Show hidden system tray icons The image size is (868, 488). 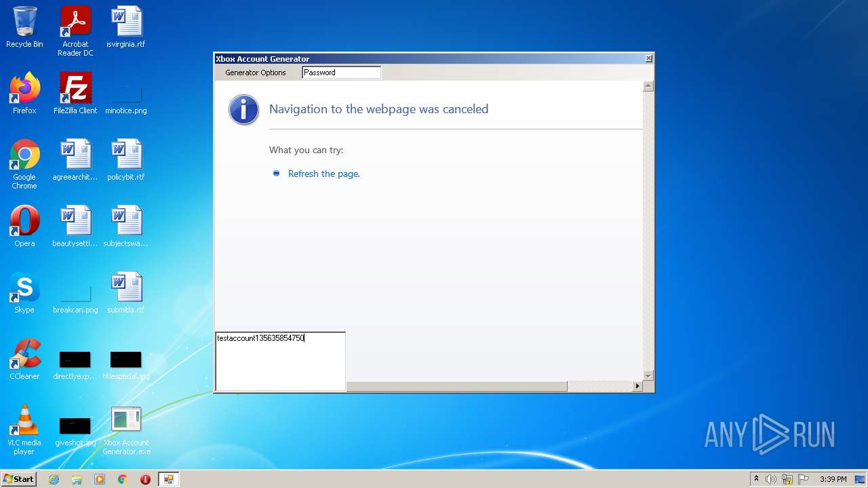[x=756, y=479]
